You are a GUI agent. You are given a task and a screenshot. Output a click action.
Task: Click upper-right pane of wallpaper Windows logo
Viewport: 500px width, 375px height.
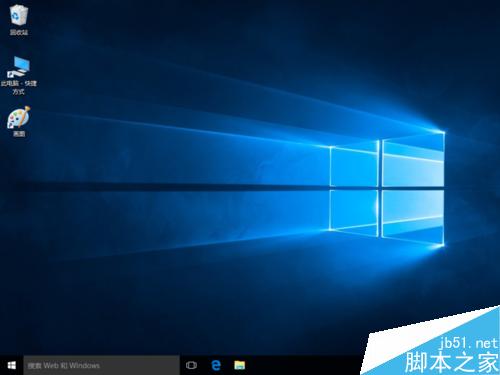pos(413,161)
